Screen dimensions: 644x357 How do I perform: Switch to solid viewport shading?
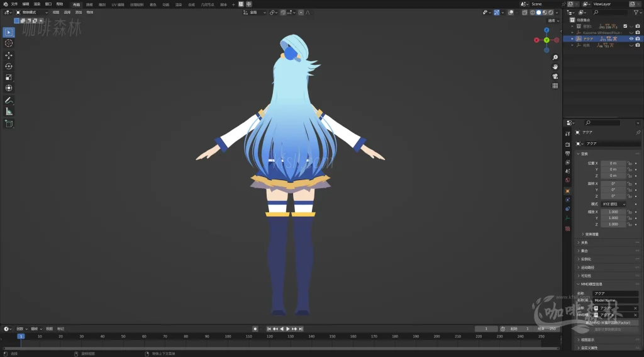coord(539,13)
